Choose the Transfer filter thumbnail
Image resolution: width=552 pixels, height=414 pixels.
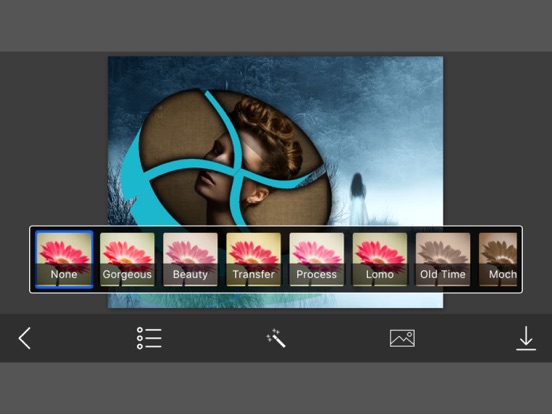(253, 259)
